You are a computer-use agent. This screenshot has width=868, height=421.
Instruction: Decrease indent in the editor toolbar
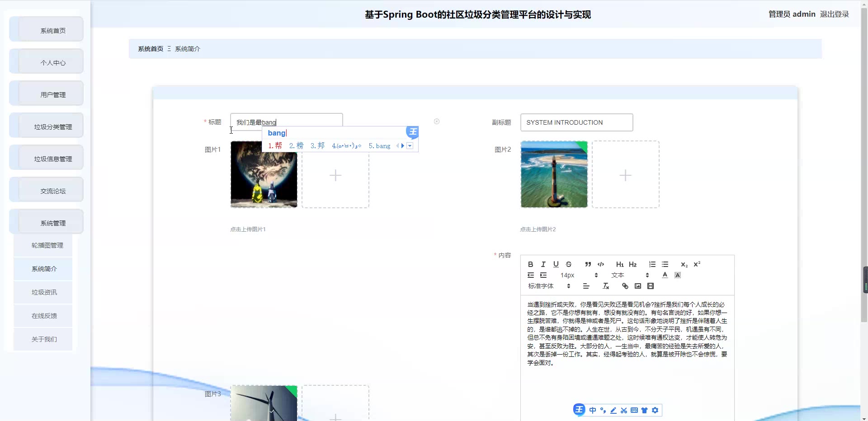click(x=530, y=275)
